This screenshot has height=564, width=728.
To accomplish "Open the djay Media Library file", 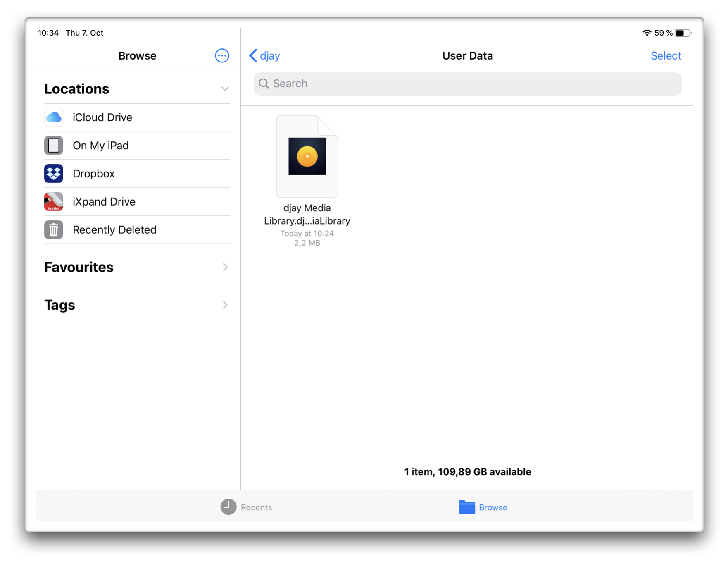I will click(307, 156).
